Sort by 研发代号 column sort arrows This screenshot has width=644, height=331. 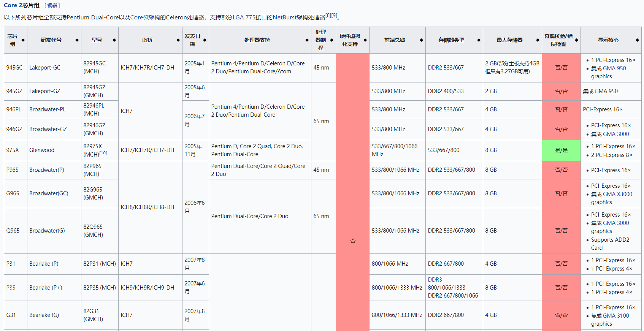[77, 40]
